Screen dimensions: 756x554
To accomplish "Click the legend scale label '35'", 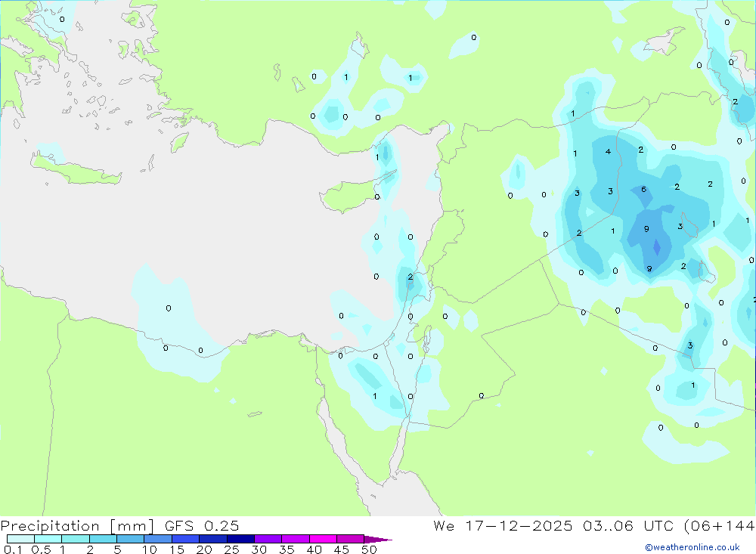I will pyautogui.click(x=287, y=549).
